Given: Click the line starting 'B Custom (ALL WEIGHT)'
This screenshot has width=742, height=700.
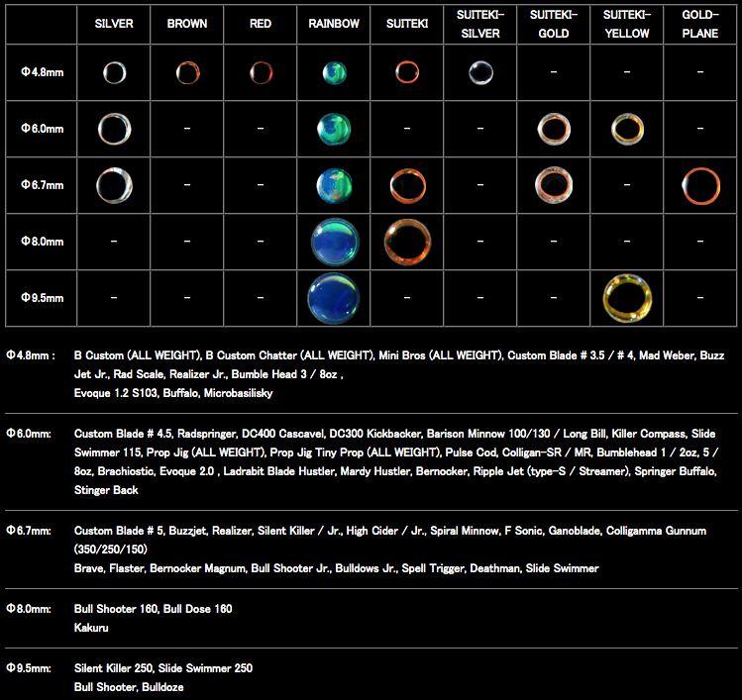Looking at the screenshot, I should (399, 355).
